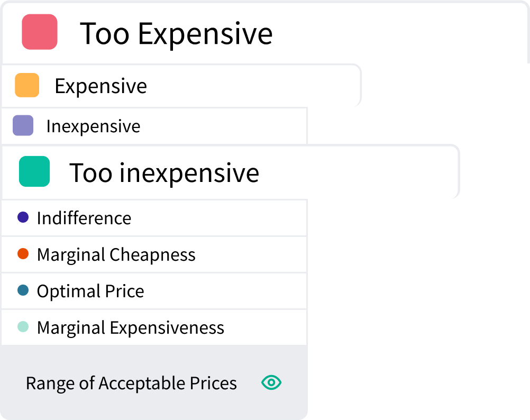Click the blank space in Expensive row
Screen dimensions: 530x420
point(253,86)
